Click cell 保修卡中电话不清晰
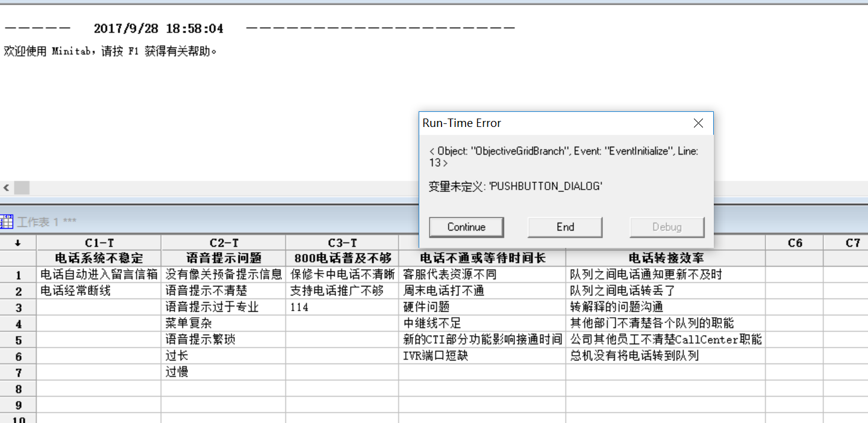Image resolution: width=868 pixels, height=423 pixels. pos(342,274)
